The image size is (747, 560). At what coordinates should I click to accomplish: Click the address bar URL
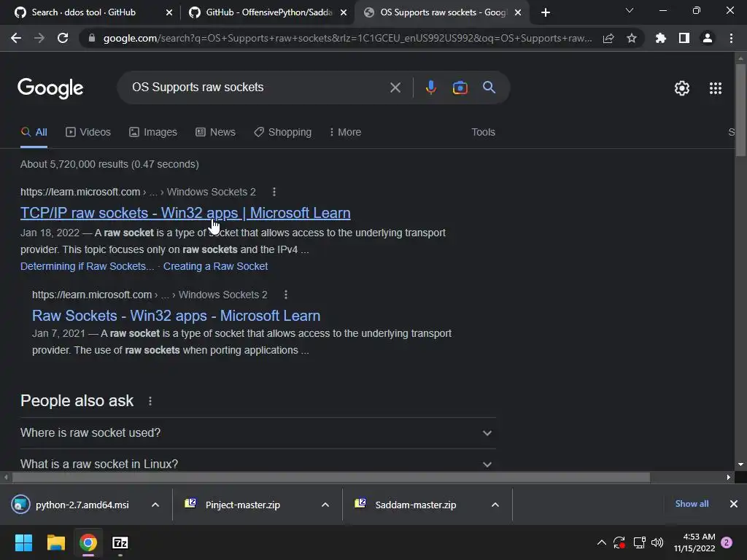point(347,38)
